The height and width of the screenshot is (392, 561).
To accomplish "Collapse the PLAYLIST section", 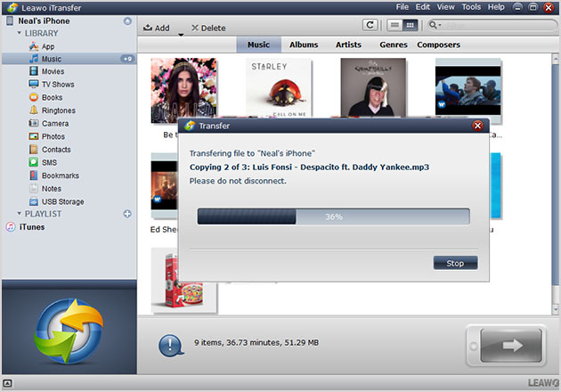I will click(x=20, y=214).
